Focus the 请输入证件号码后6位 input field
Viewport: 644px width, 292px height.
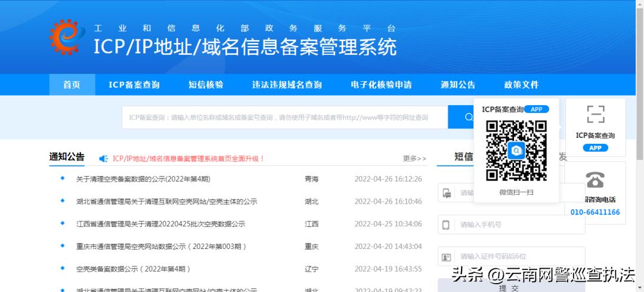[512, 257]
